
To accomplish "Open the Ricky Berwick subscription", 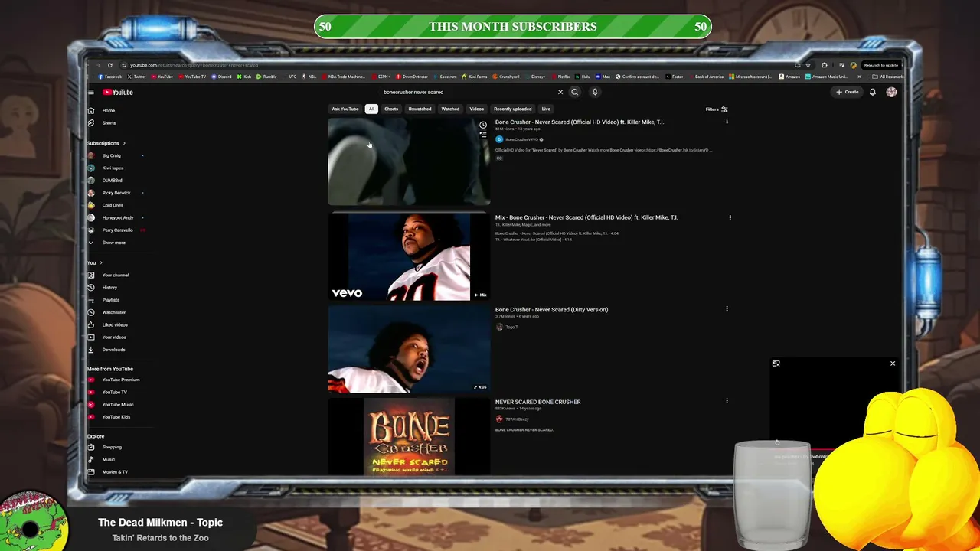I will [x=115, y=193].
